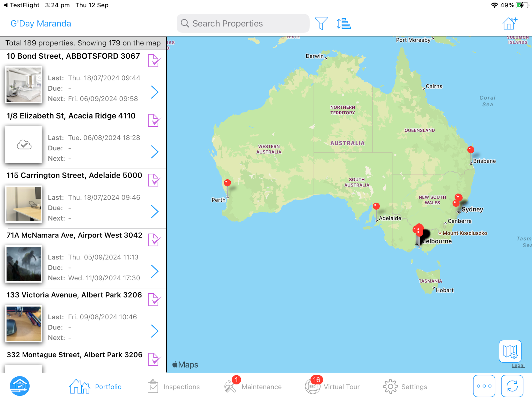532x399 pixels.
Task: Tap the Hobart label on the map
Action: tap(444, 290)
